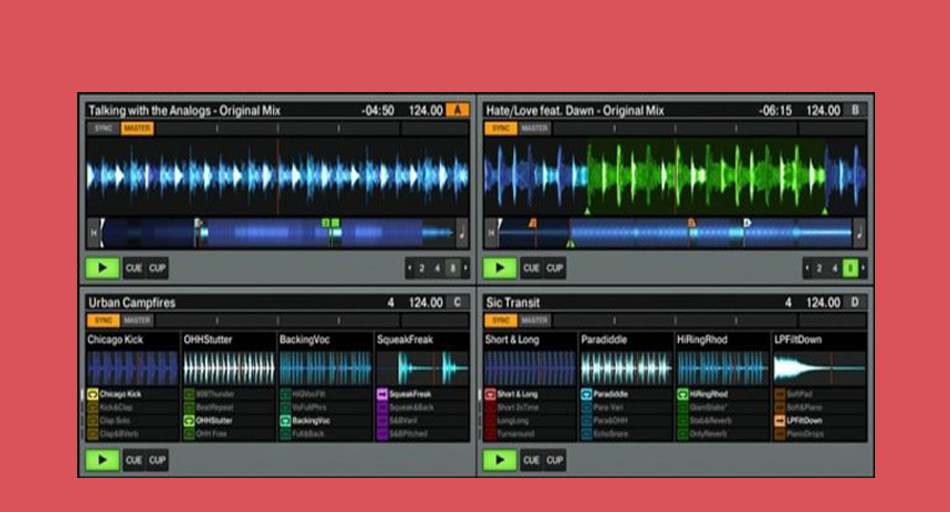950x512 pixels.
Task: Decrease loop size with deck B left arrow
Action: (x=807, y=268)
